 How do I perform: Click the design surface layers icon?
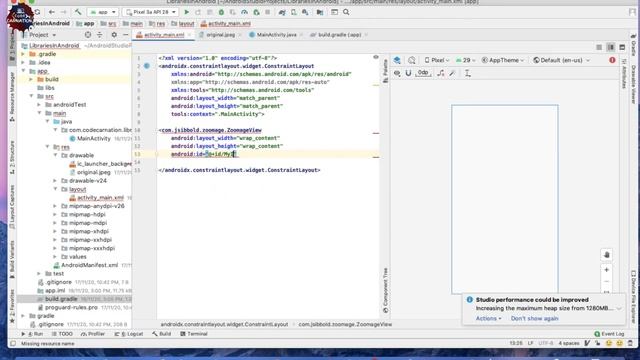[397, 60]
